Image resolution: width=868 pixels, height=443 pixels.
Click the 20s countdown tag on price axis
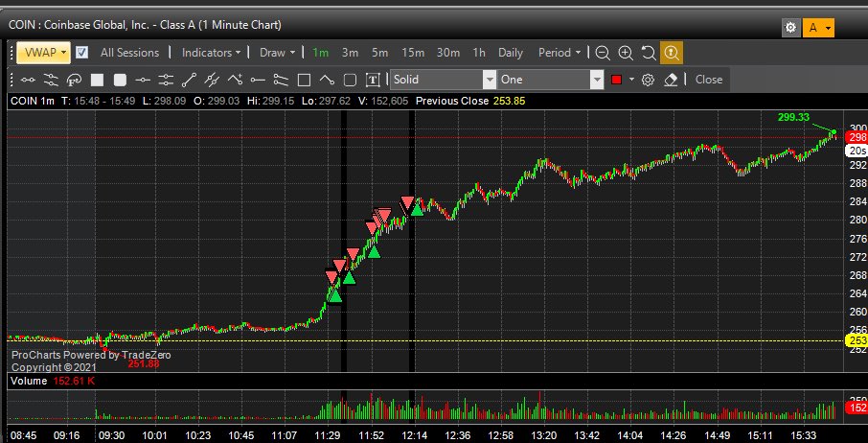click(x=857, y=151)
